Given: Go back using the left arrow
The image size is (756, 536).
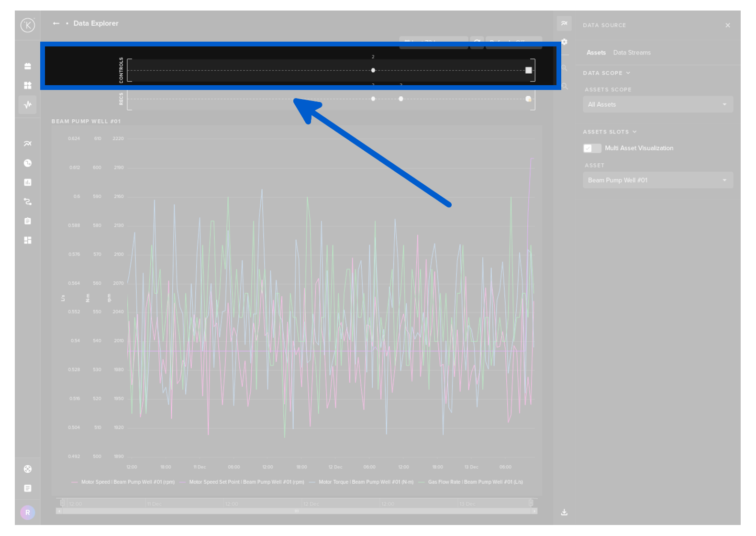Looking at the screenshot, I should pyautogui.click(x=56, y=23).
